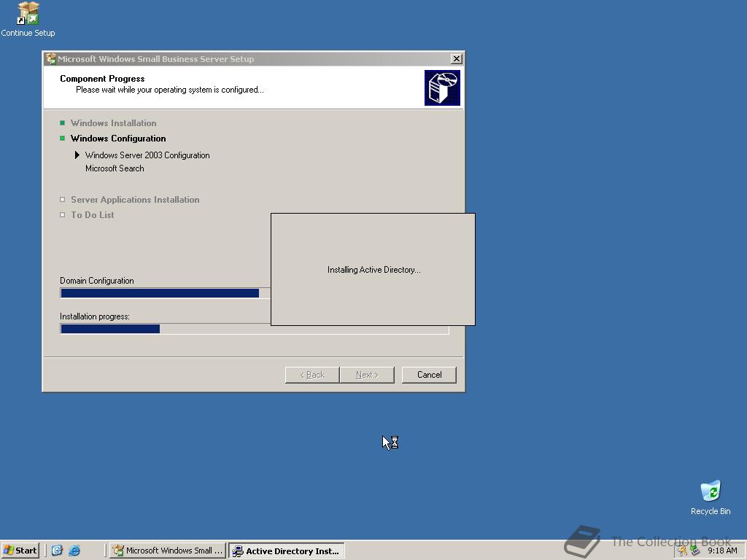Click the Domain Configuration progress bar
The height and width of the screenshot is (560, 747).
[x=166, y=293]
